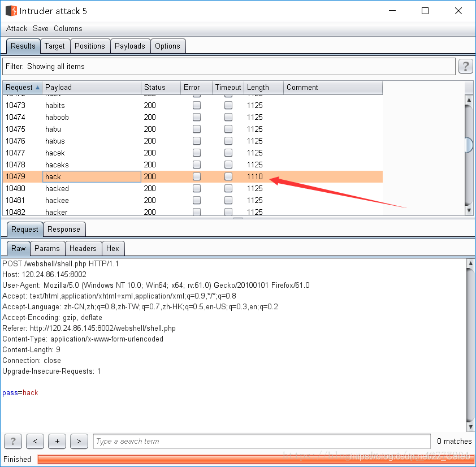Toggle Error checkbox for hackee row
Screen dimensions: 476x467
pos(197,200)
